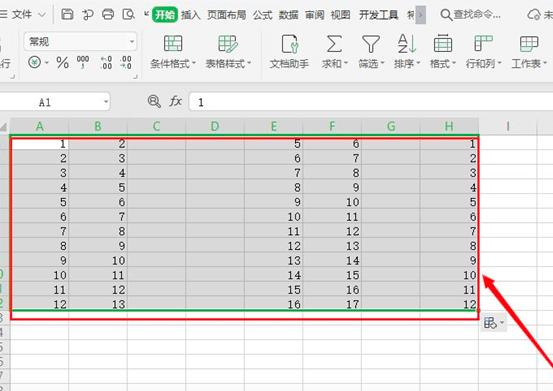Screen dimensions: 553x391
Task: Click the zoom lookup icon beside fx
Action: pyautogui.click(x=154, y=102)
